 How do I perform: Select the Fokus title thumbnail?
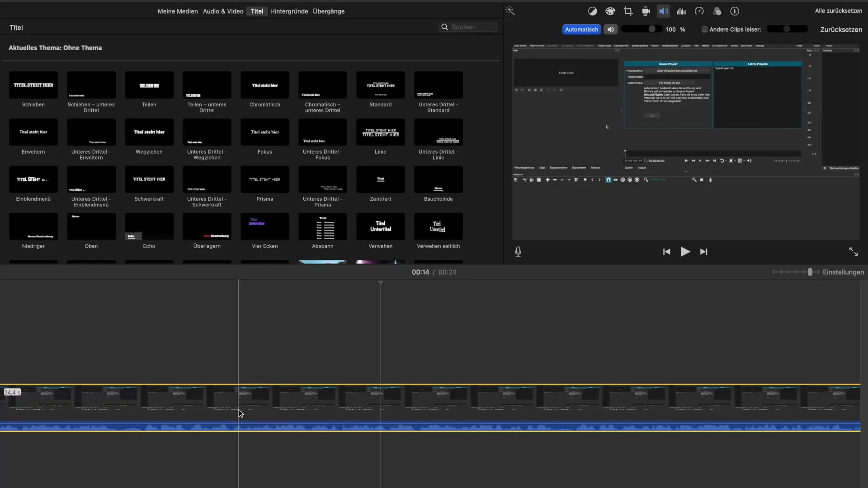tap(265, 132)
